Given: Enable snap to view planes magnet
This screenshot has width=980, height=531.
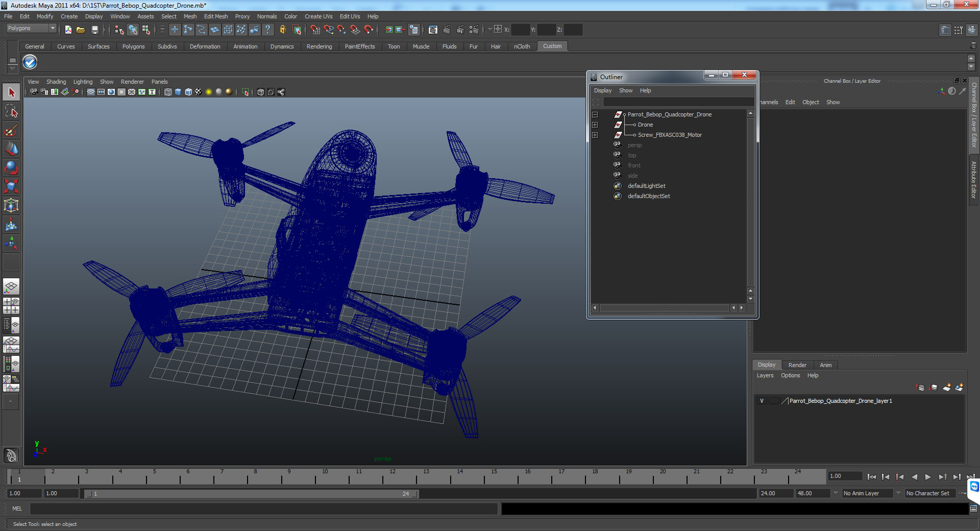Looking at the screenshot, I should point(355,30).
